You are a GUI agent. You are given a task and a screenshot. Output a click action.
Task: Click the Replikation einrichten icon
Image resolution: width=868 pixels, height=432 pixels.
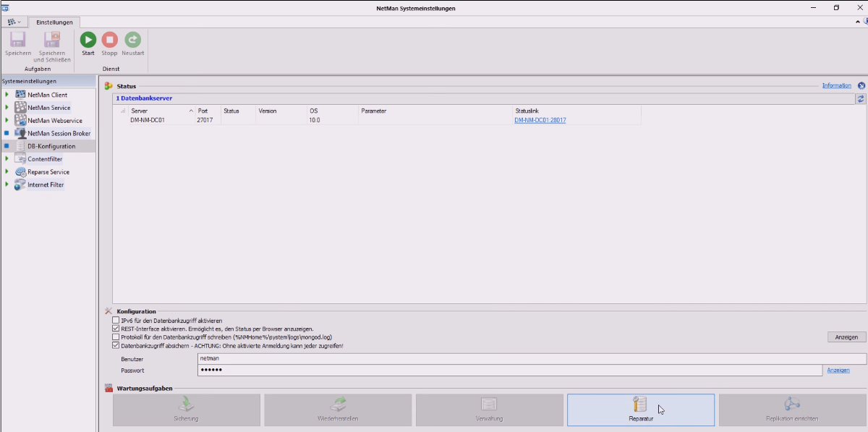pos(792,410)
